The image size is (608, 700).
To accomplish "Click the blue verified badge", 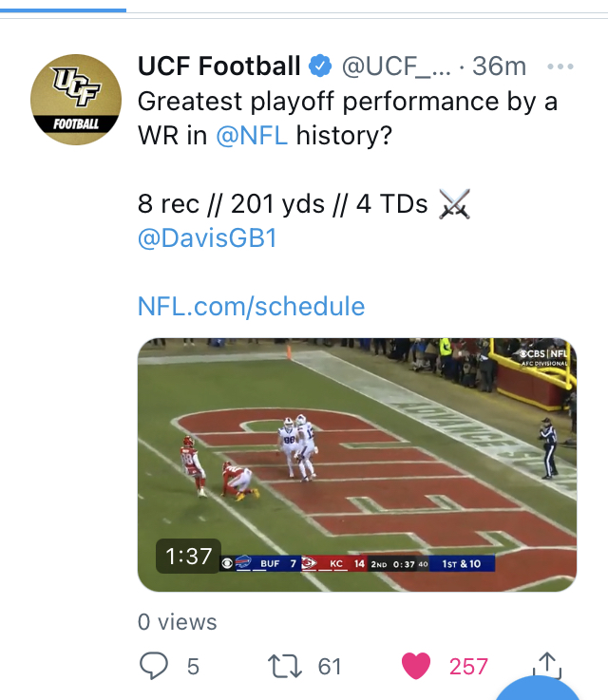I will click(320, 66).
